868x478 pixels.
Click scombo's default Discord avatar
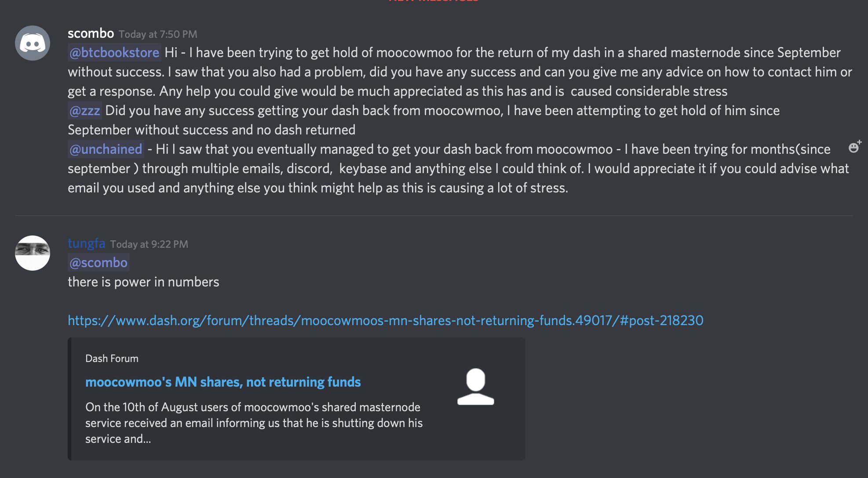coord(33,43)
